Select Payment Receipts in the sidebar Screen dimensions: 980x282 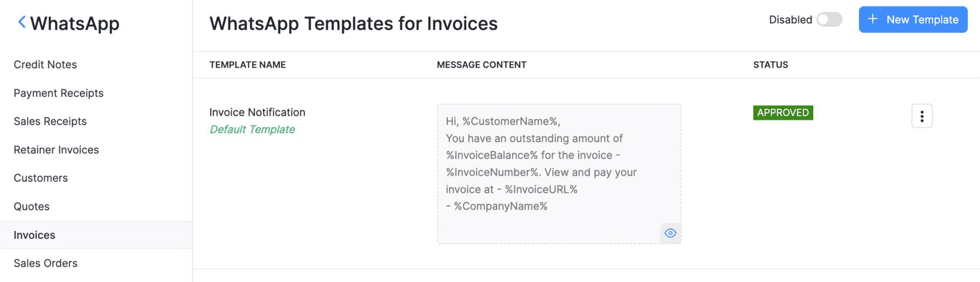click(x=59, y=93)
